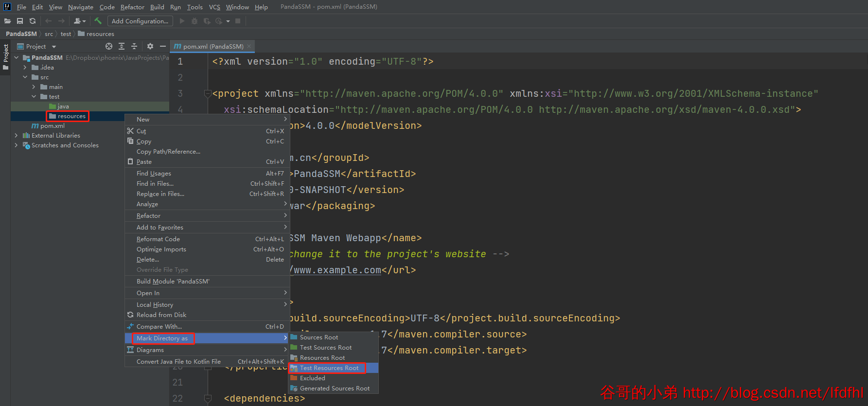The image size is (868, 406).
Task: Open Project panel settings gear
Action: tap(150, 46)
